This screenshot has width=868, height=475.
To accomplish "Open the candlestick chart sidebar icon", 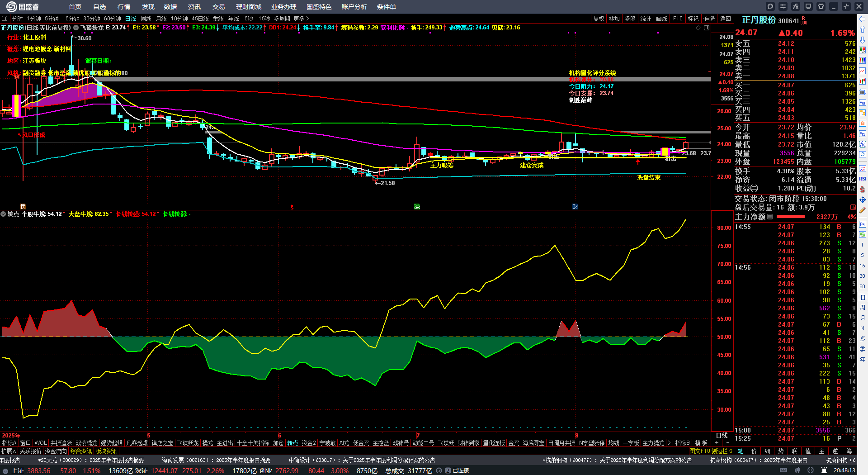I will (863, 81).
